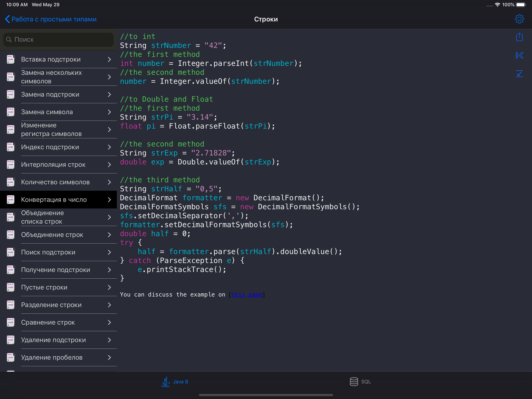
Task: Open settings with the gear icon
Action: pyautogui.click(x=519, y=19)
